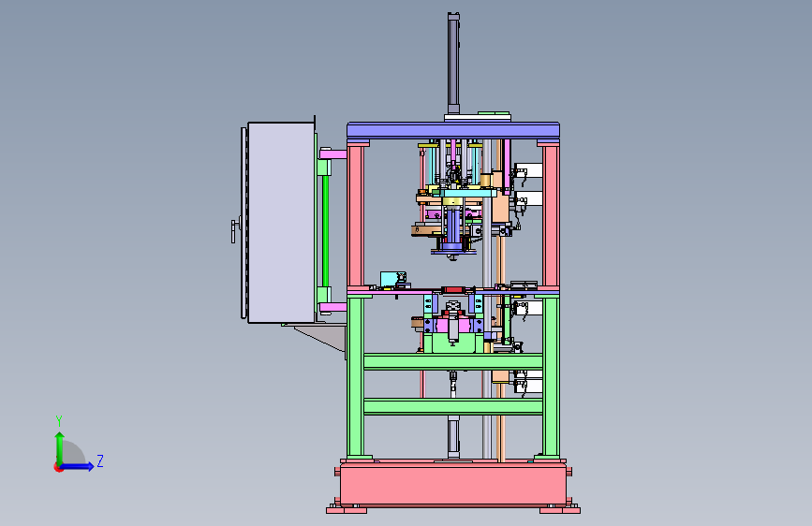This screenshot has height=526, width=812.
Task: Select the upper pink cabinet mounting arm
Action: point(333,153)
